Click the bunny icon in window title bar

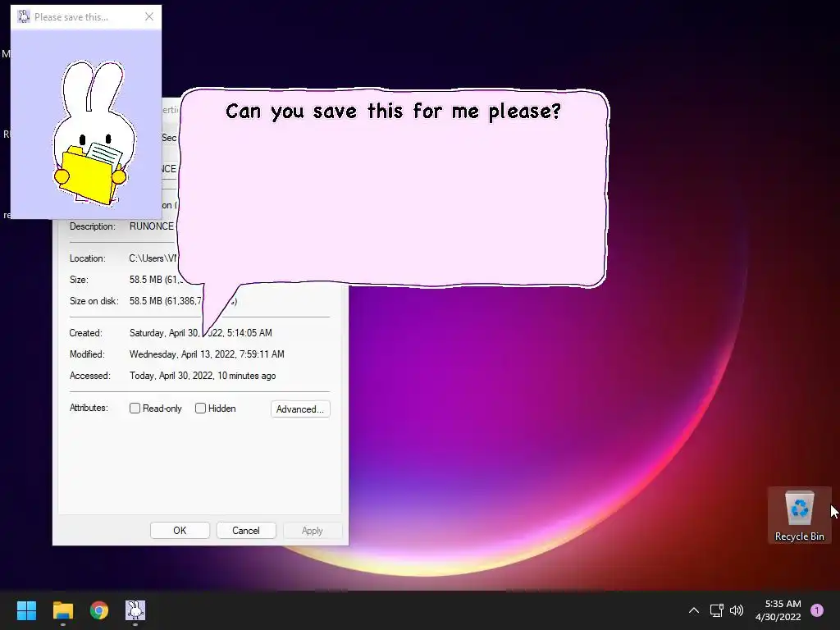[x=24, y=16]
